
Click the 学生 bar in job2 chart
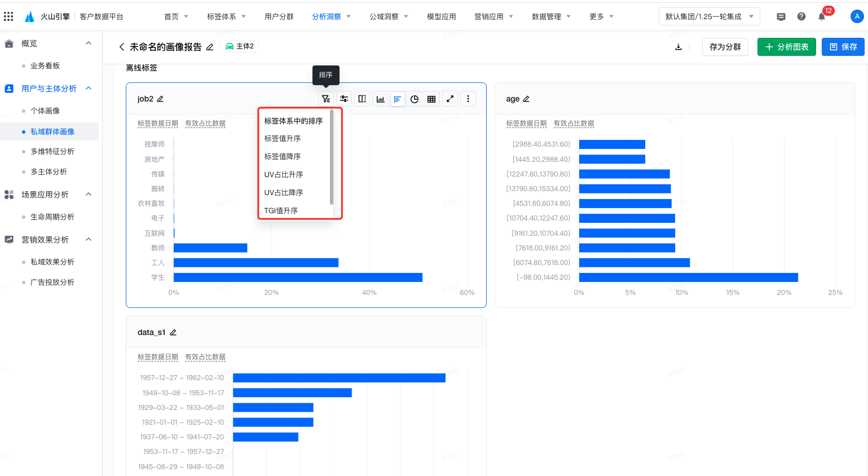coord(298,277)
